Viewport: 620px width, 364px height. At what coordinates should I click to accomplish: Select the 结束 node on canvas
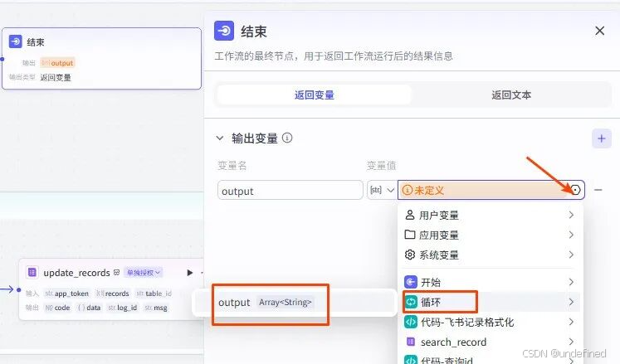pos(101,59)
